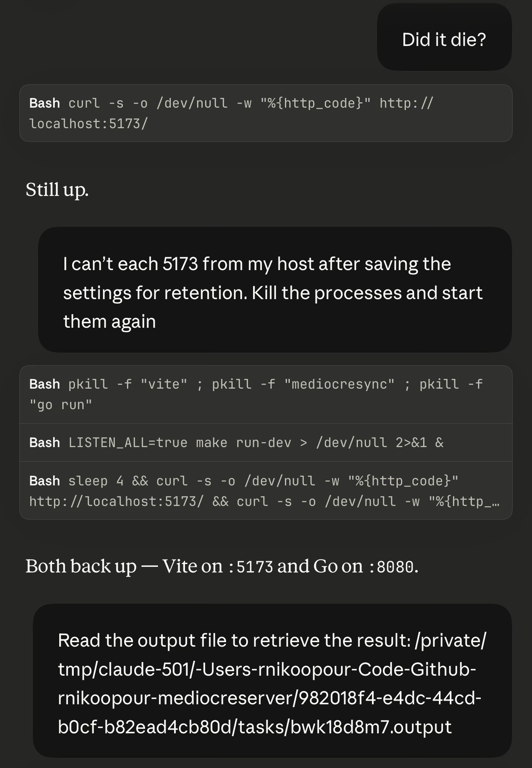The width and height of the screenshot is (532, 768).
Task: Click the "go run" string in the pkill command
Action: 60,405
